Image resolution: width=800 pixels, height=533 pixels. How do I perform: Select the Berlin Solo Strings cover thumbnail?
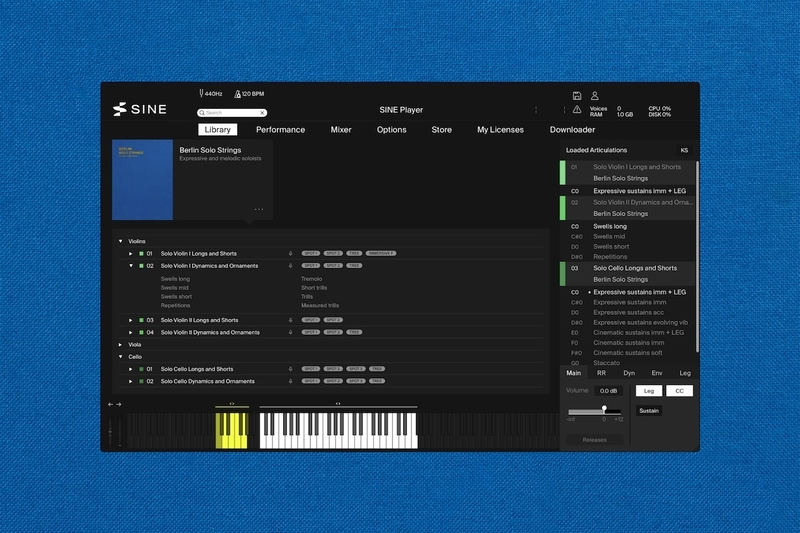(142, 180)
